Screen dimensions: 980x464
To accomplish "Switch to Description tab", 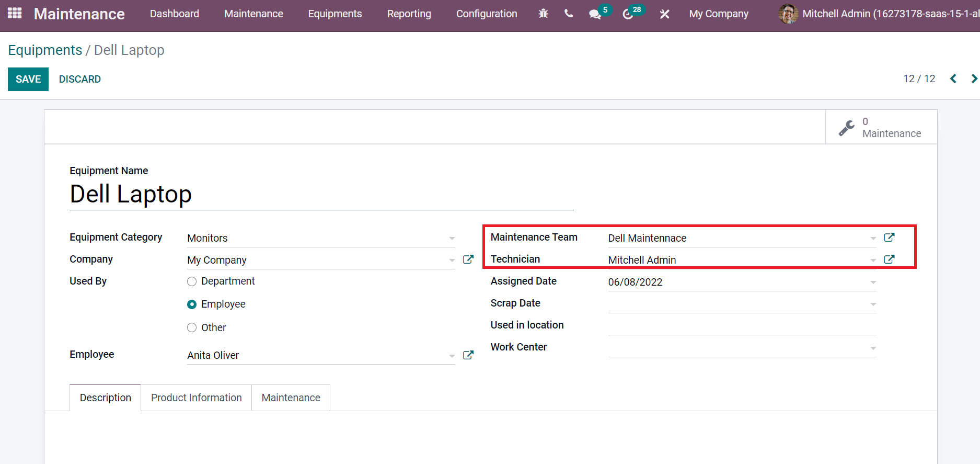I will [x=106, y=398].
